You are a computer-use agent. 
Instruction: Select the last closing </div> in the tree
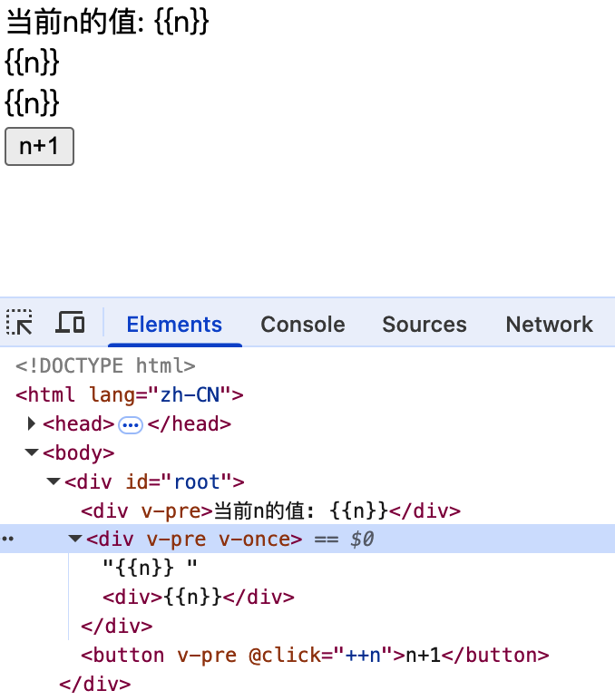[94, 685]
